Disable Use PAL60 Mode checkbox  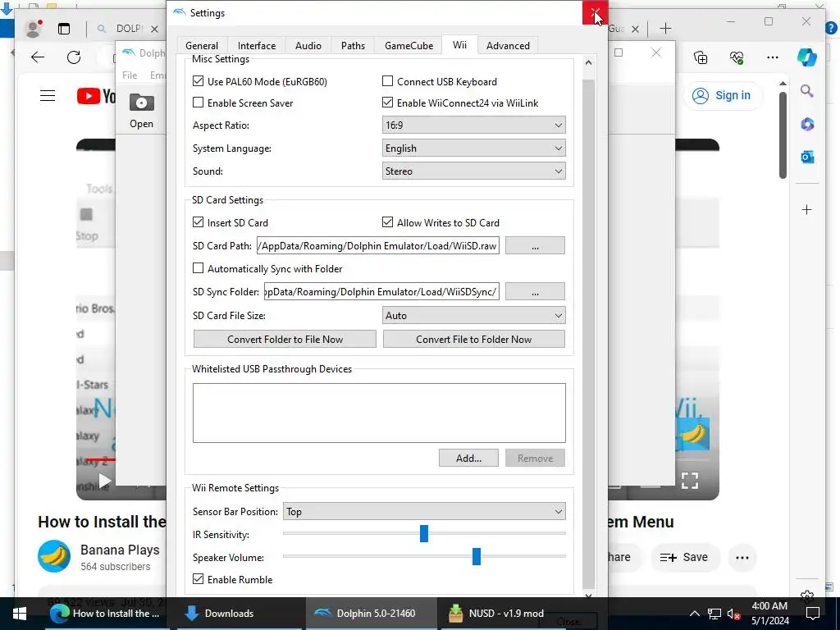(x=199, y=81)
